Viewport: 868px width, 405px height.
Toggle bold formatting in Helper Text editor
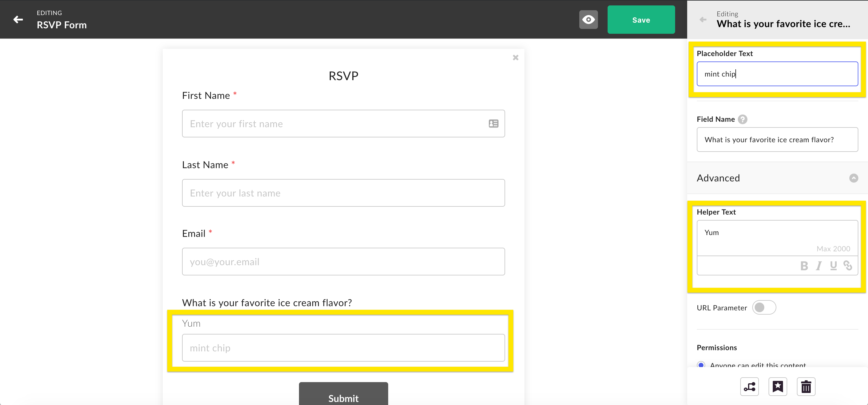click(804, 266)
